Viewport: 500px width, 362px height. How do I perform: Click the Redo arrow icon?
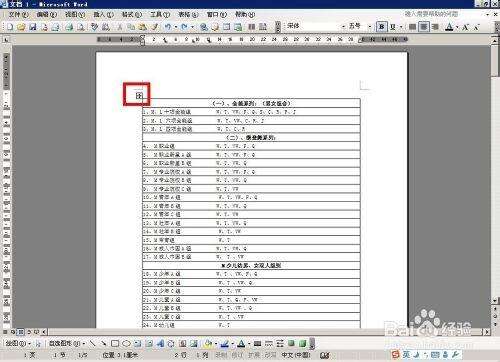[184, 27]
